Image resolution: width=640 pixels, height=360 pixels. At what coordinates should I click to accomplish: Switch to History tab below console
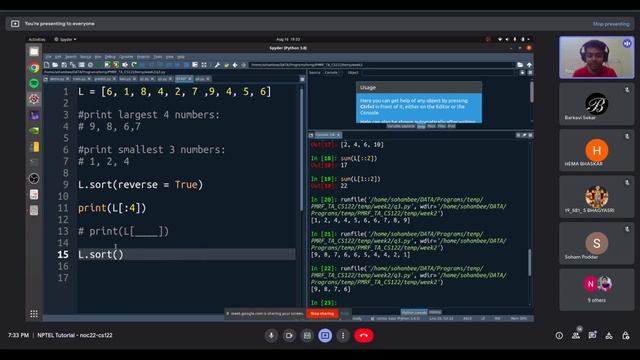tap(435, 312)
